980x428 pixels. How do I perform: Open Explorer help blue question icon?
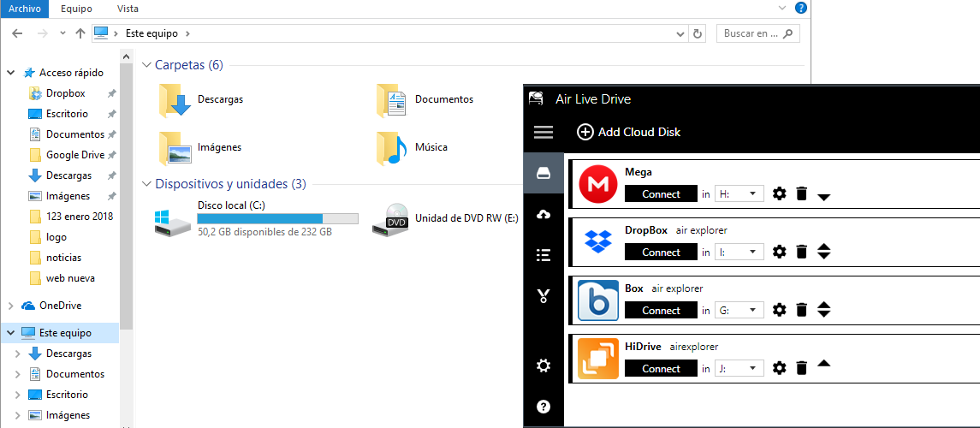click(800, 8)
